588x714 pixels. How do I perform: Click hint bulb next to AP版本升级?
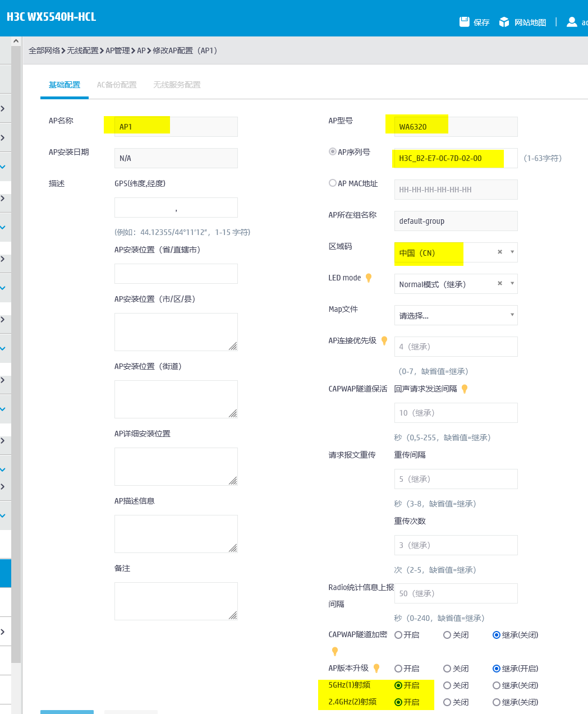[x=376, y=669]
